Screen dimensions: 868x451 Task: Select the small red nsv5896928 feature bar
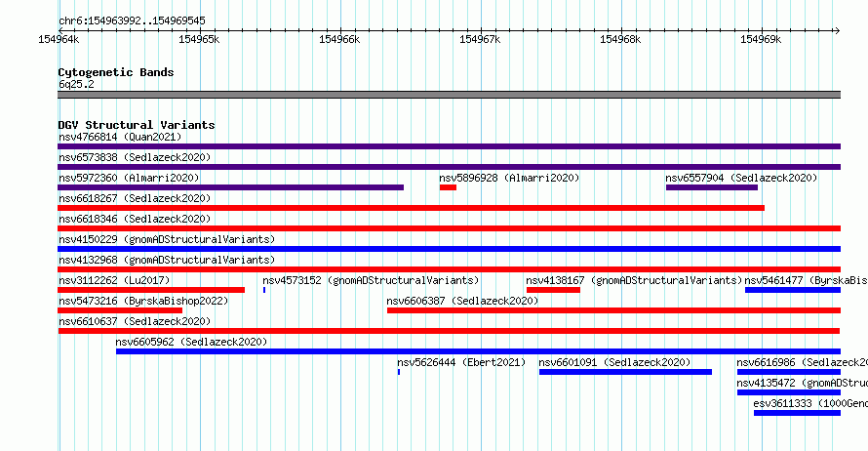click(x=448, y=187)
